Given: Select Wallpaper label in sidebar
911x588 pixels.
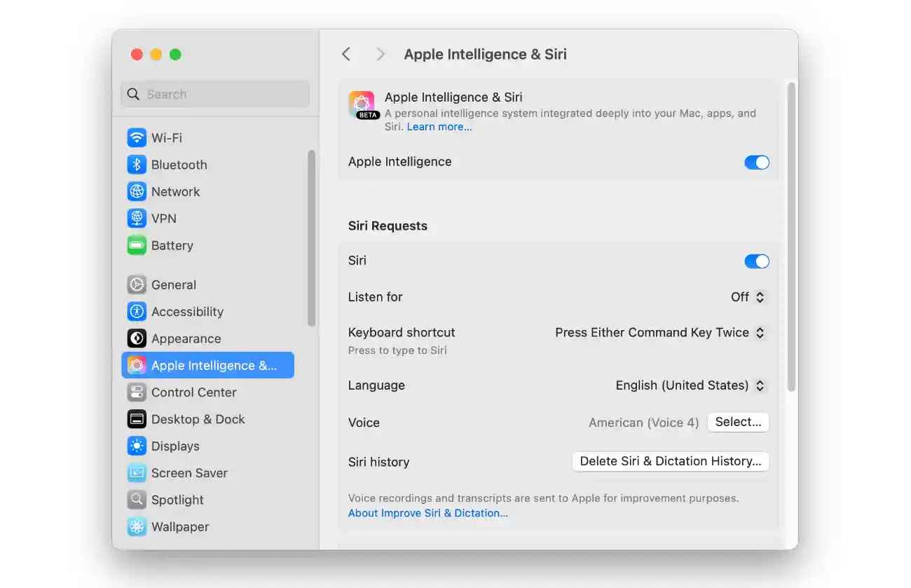Looking at the screenshot, I should point(180,526).
